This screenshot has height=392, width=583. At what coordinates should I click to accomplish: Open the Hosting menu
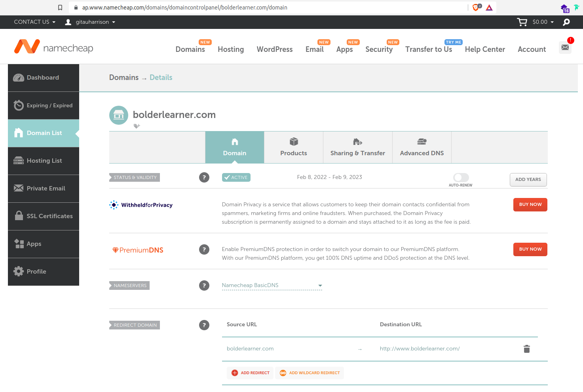click(231, 49)
